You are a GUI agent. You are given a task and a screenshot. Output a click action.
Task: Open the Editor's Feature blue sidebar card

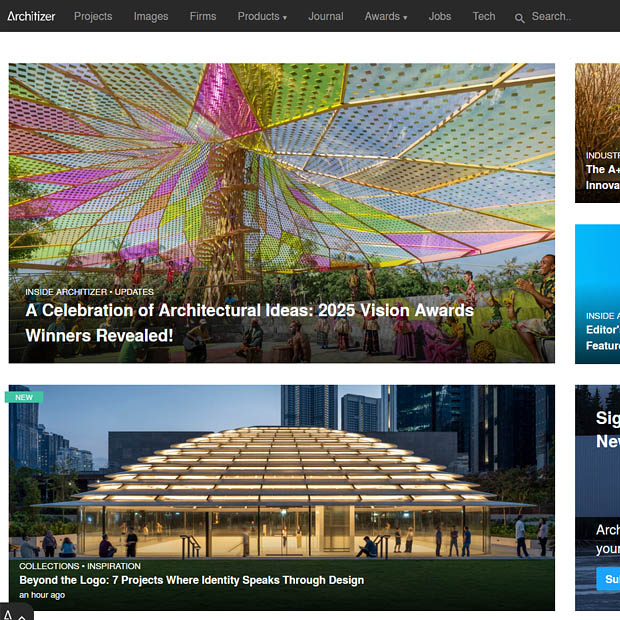click(597, 294)
